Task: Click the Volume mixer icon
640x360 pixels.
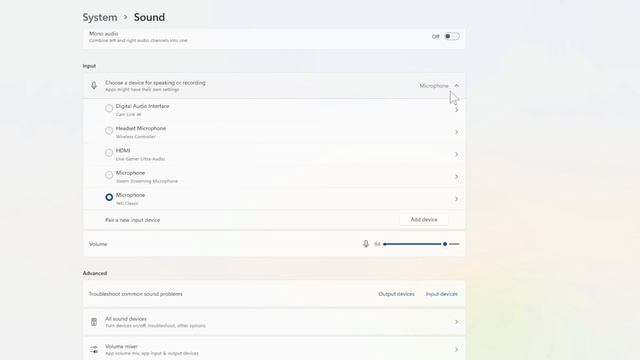Action: (x=94, y=350)
